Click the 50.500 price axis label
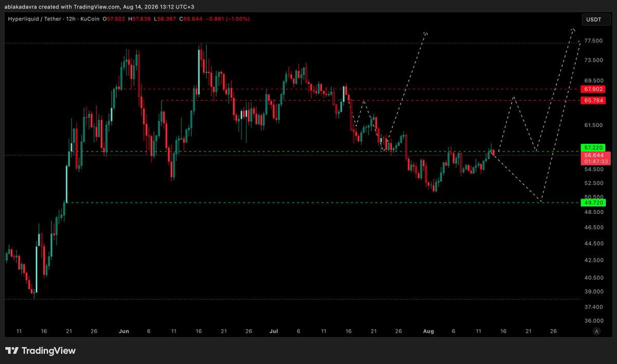The image size is (617, 364). click(593, 197)
